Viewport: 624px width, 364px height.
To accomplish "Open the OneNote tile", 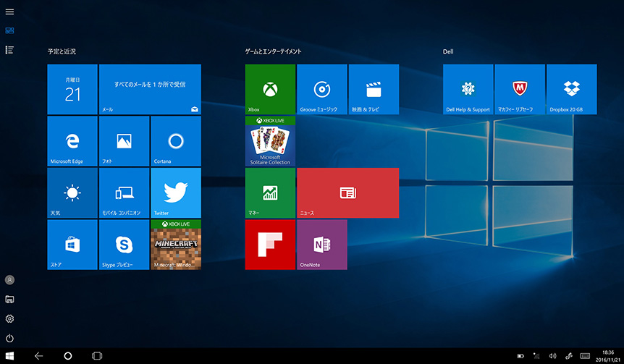I will pos(322,245).
